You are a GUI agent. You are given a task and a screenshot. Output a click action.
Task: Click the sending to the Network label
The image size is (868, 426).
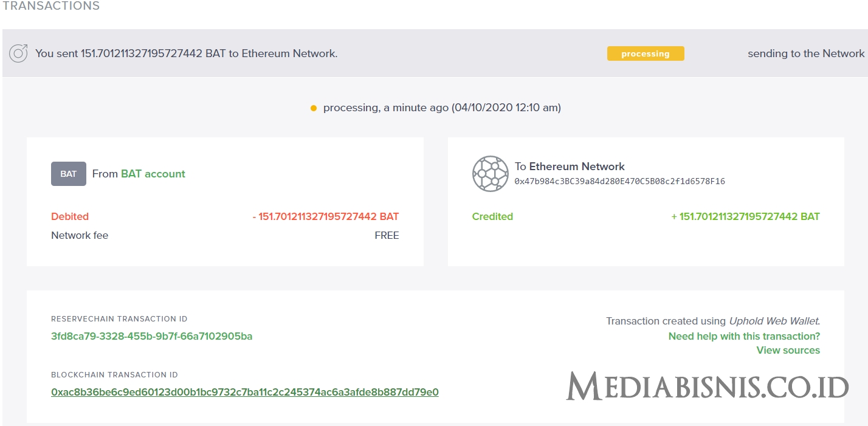[x=807, y=53]
